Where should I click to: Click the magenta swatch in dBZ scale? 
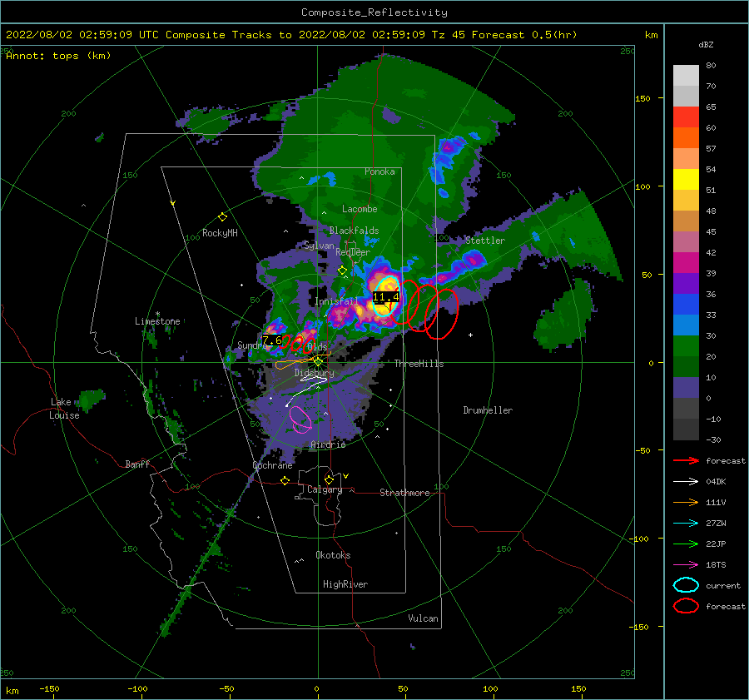(686, 262)
